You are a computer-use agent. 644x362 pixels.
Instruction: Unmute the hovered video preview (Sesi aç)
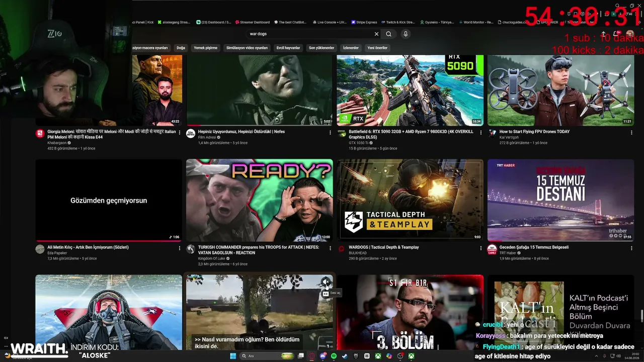326,282
